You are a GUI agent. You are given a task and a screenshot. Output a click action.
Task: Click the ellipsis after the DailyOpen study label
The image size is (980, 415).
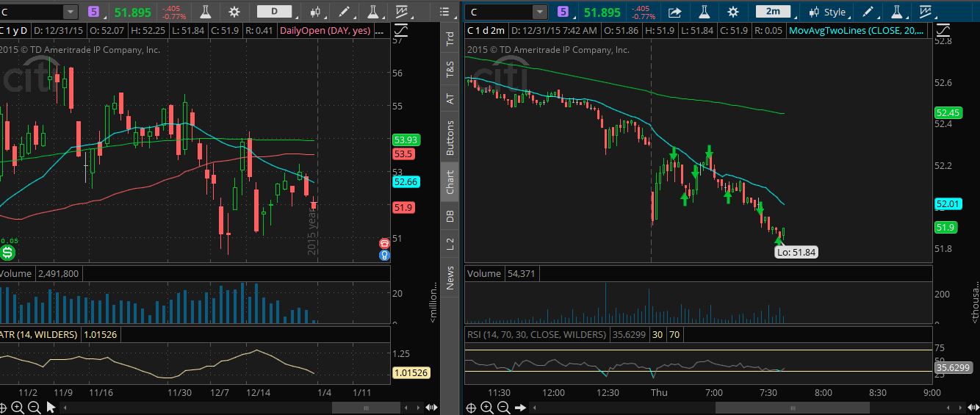click(x=379, y=31)
